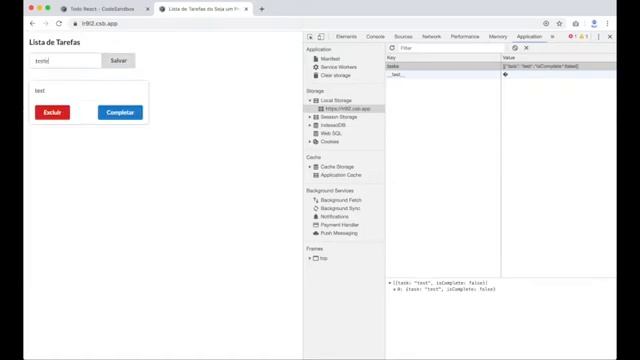Collapse the Local Storage tree node
Image resolution: width=640 pixels, height=360 pixels.
click(310, 100)
